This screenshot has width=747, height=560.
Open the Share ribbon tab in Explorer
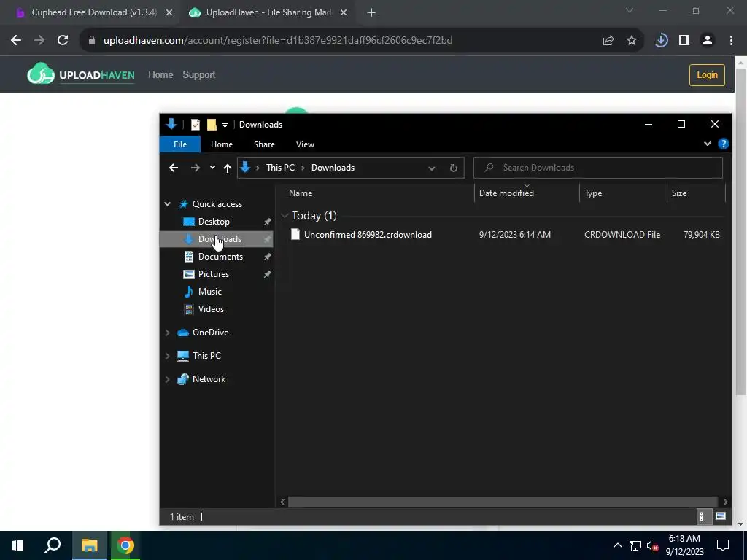pyautogui.click(x=264, y=144)
